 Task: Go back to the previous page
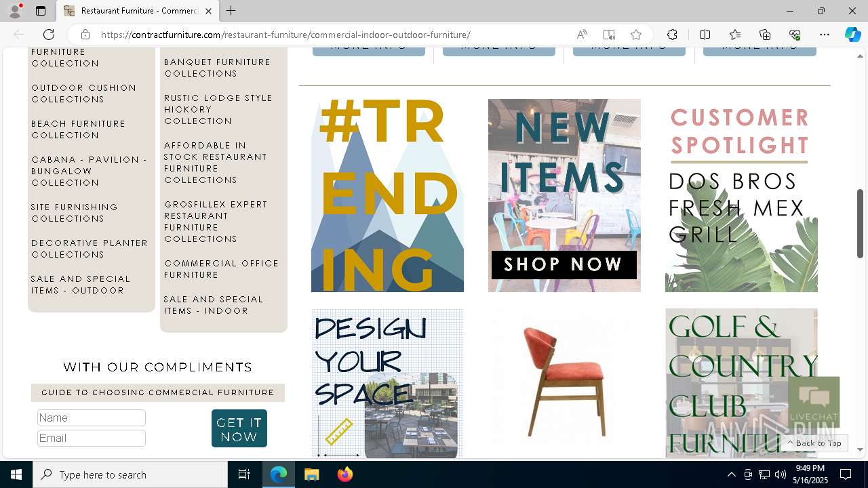tap(19, 35)
